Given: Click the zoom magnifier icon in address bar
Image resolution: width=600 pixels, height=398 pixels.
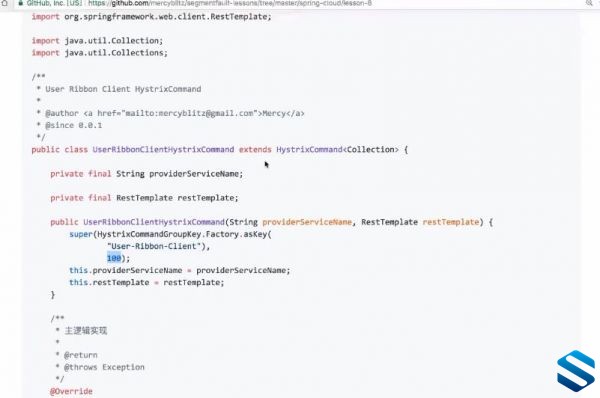Looking at the screenshot, I should [589, 3].
